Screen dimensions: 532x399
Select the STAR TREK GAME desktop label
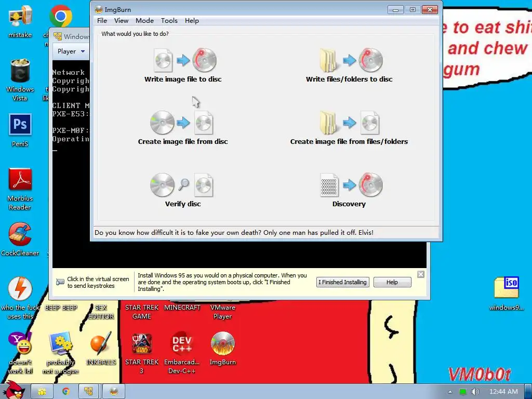[141, 312]
